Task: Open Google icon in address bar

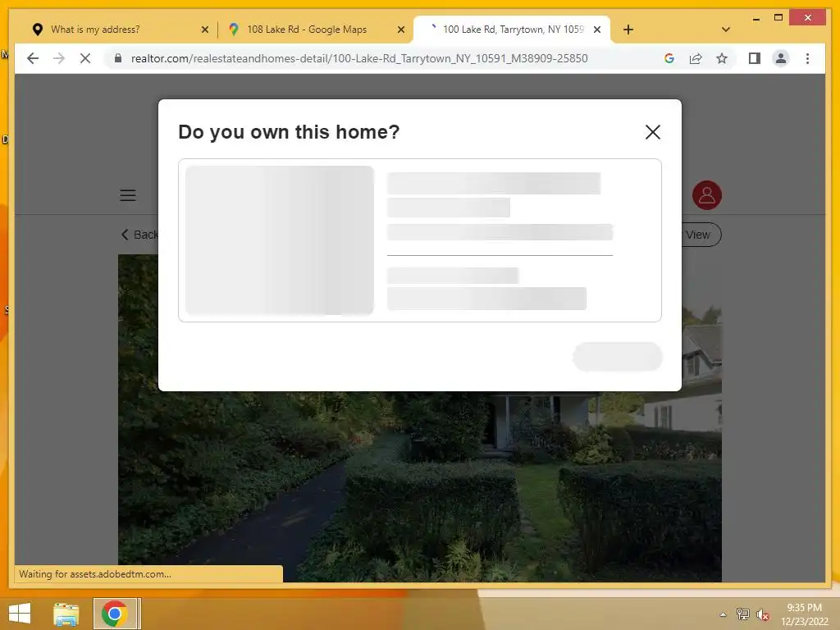Action: pos(669,58)
